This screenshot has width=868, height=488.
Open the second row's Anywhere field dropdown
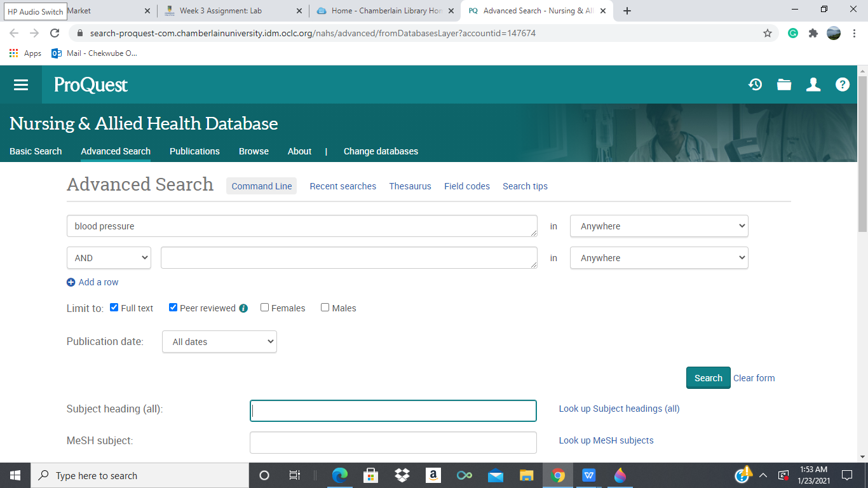[x=659, y=258]
